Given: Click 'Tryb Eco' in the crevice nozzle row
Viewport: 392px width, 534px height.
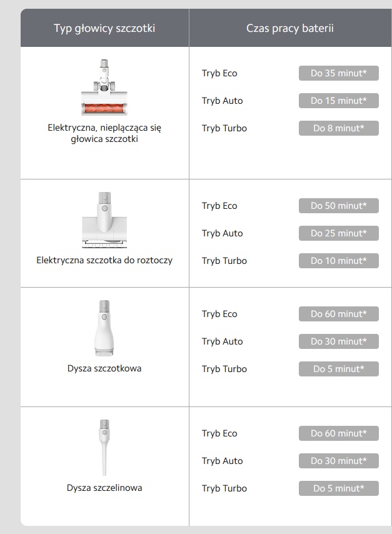Looking at the screenshot, I should click(219, 433).
